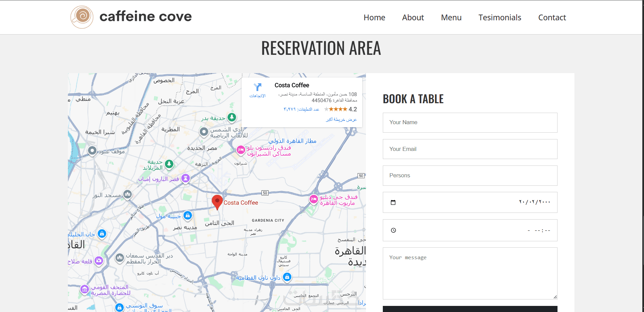The image size is (644, 312).
Task: Click the reservation time field
Action: pos(470,230)
